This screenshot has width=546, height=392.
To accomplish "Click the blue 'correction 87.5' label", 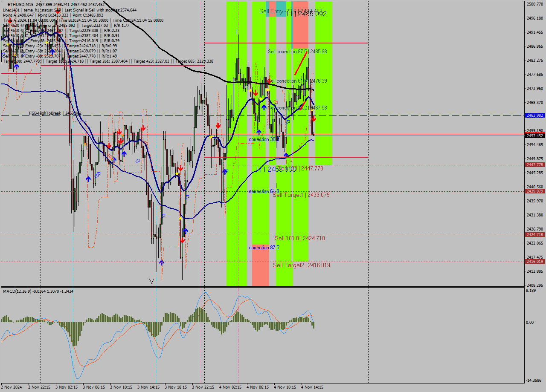I will pos(264,248).
